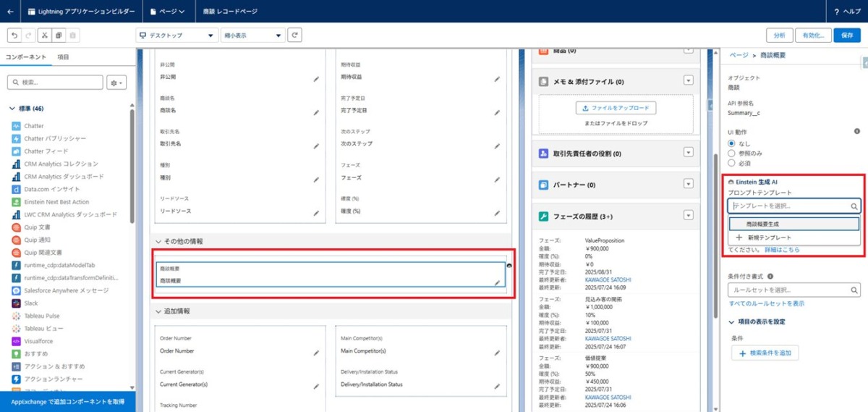Viewport: 868px width, 412px height.
Task: Open the ページ menu
Action: [169, 12]
